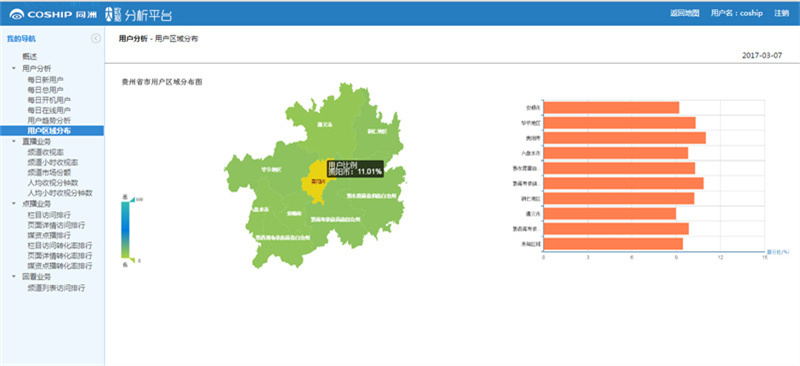Log out via 注销
This screenshot has height=366, width=800.
coord(782,13)
